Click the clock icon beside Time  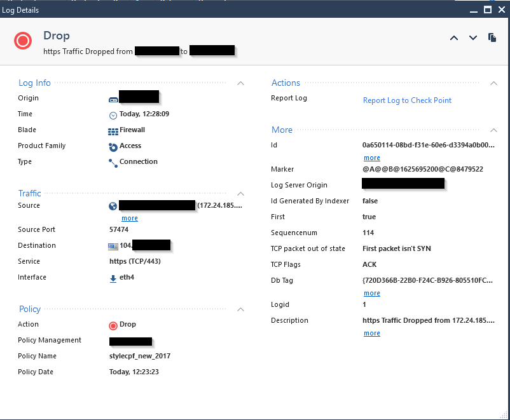[113, 115]
